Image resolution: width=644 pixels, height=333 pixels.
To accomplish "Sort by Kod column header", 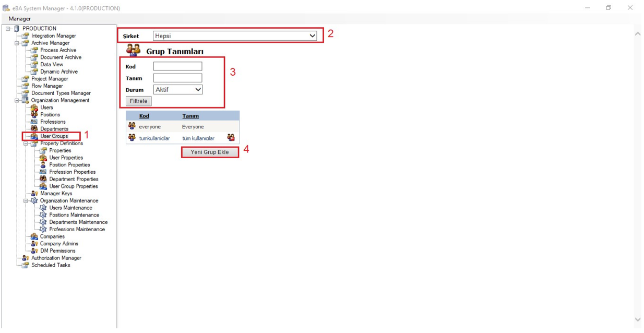I will (x=144, y=116).
